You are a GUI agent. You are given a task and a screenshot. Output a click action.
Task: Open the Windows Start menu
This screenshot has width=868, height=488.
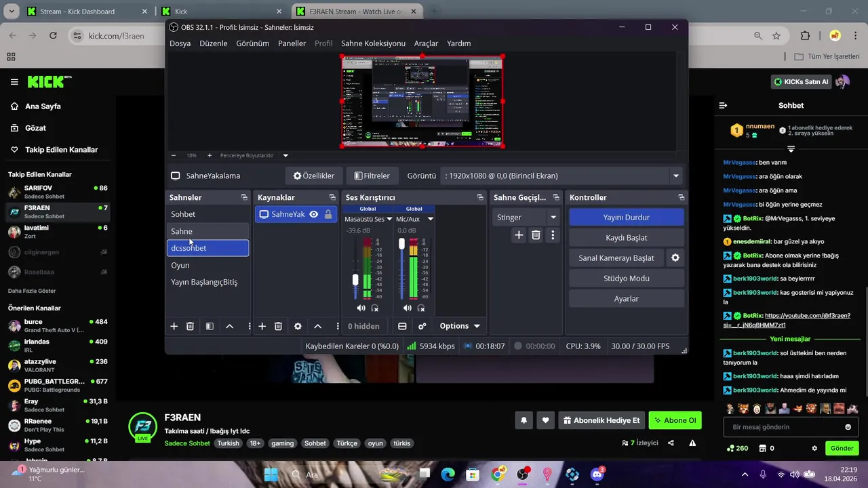click(x=271, y=474)
